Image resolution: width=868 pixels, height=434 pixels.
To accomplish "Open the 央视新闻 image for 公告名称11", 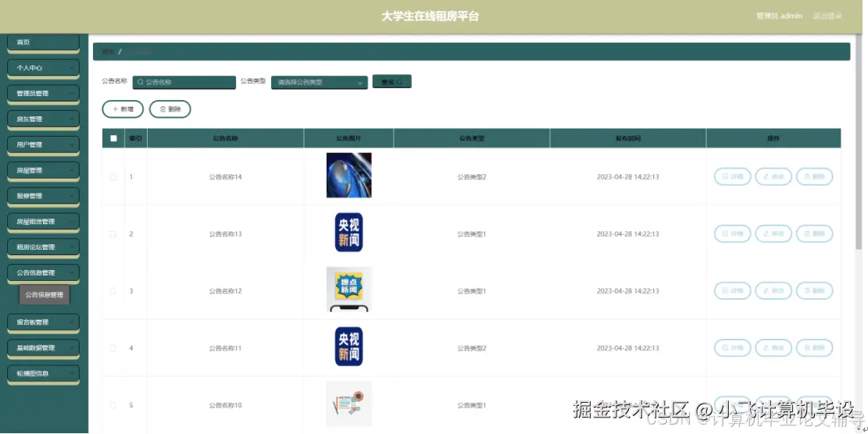I will (348, 347).
